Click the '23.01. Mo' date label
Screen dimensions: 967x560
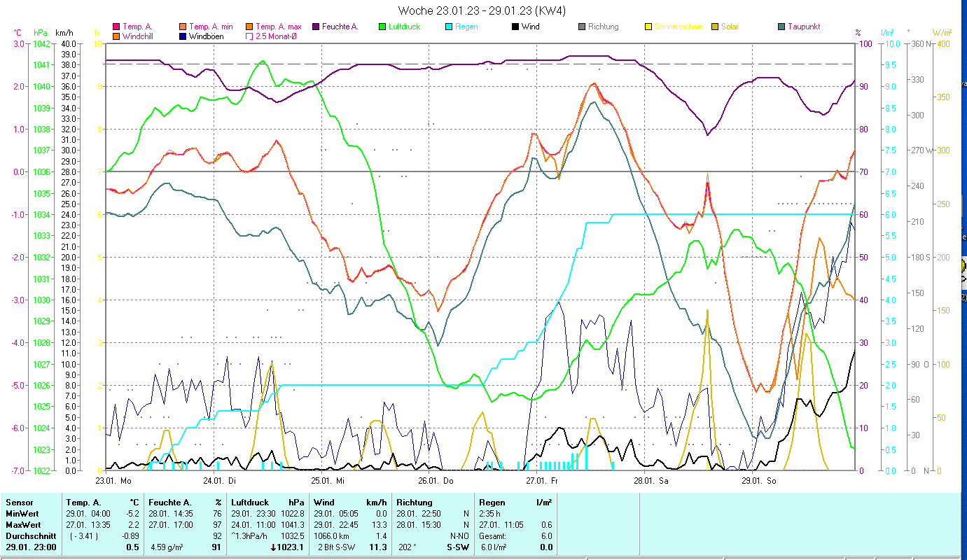[x=113, y=481]
